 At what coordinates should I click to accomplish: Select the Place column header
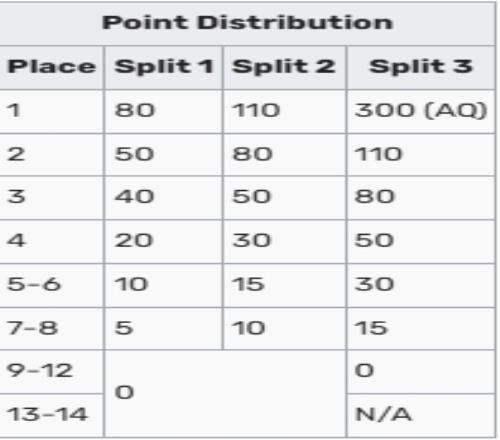51,66
